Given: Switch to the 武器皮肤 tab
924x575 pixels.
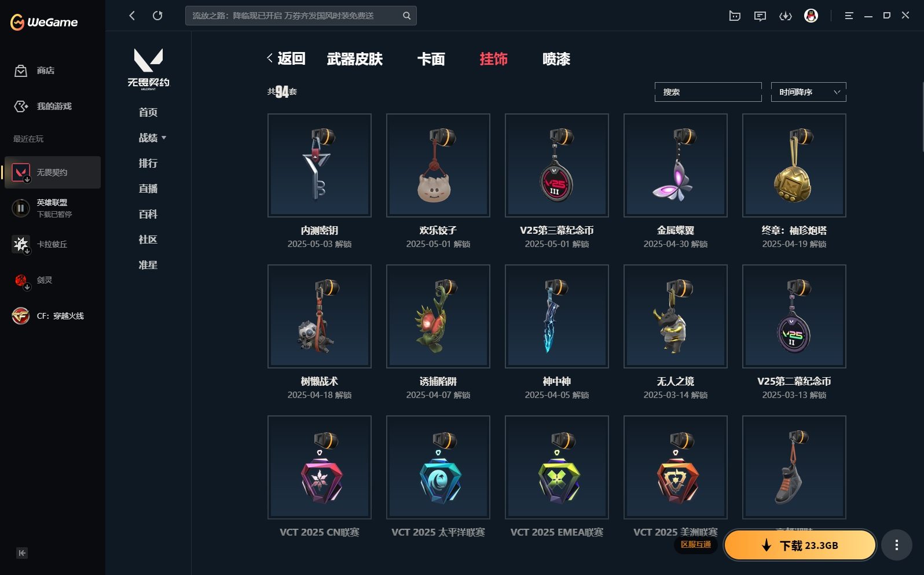Looking at the screenshot, I should (354, 59).
